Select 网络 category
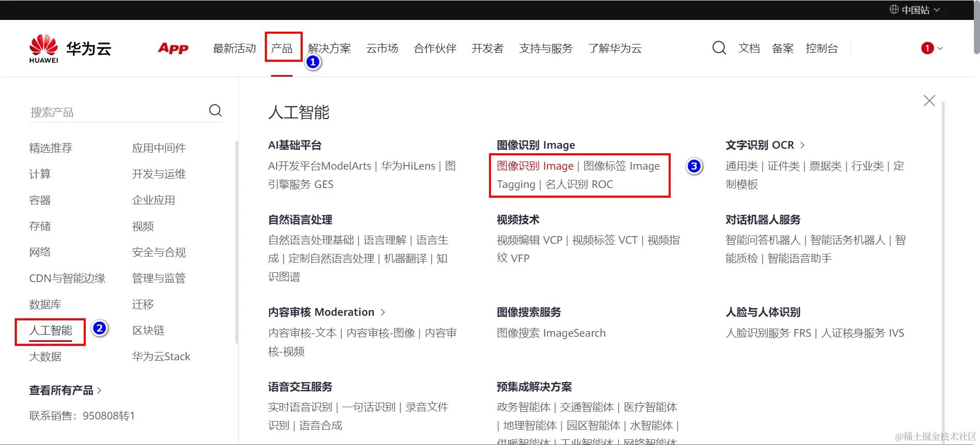980x445 pixels. tap(40, 252)
